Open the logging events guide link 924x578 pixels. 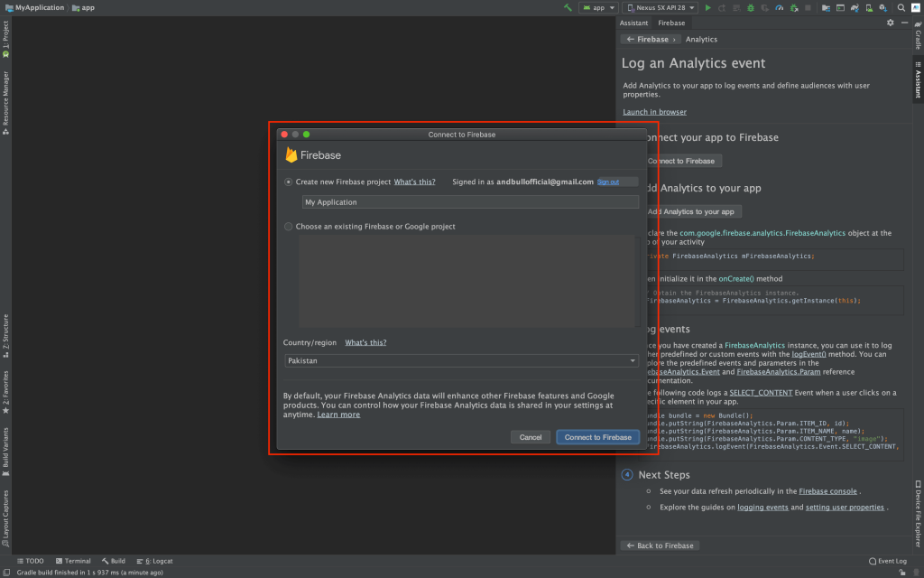pyautogui.click(x=762, y=508)
